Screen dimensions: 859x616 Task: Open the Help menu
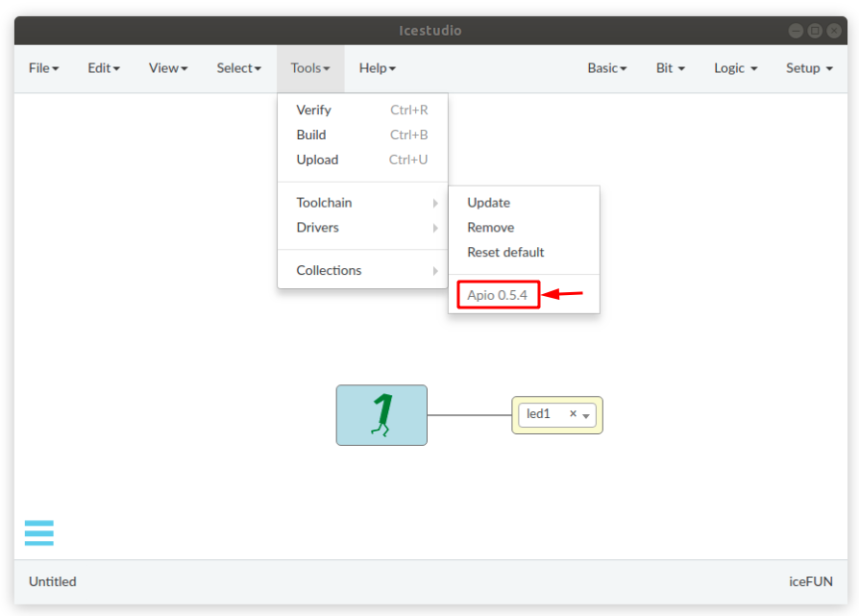(377, 68)
